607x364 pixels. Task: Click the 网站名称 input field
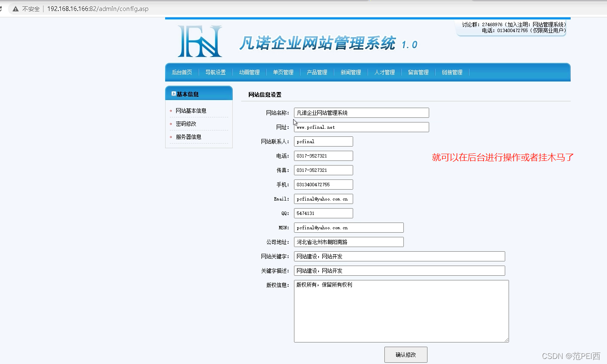[362, 113]
